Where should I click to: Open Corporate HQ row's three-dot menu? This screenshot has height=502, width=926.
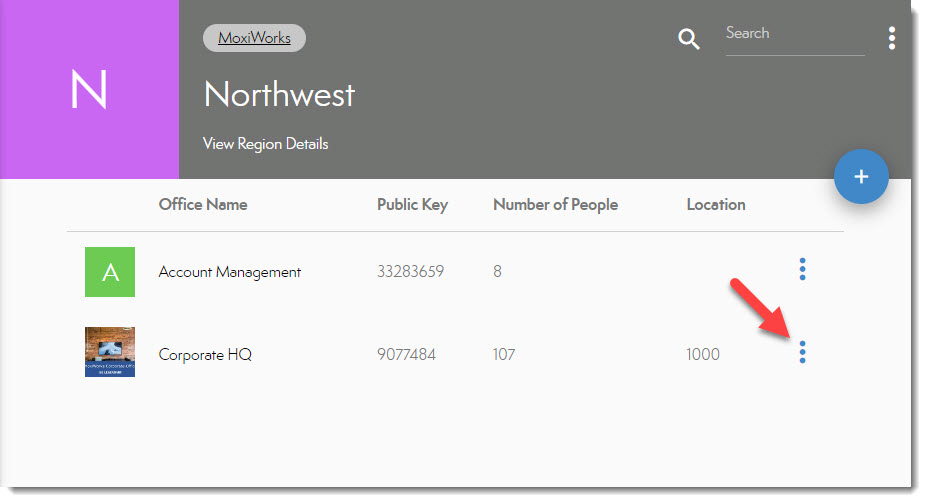pyautogui.click(x=802, y=352)
